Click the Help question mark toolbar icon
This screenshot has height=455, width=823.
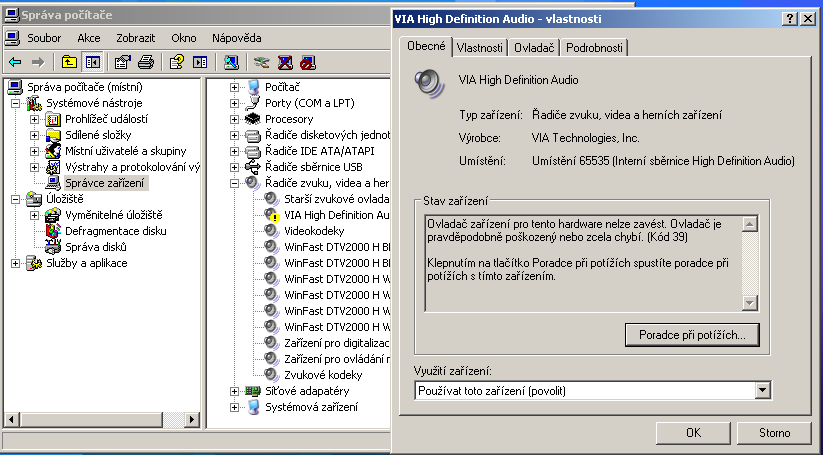(x=177, y=62)
